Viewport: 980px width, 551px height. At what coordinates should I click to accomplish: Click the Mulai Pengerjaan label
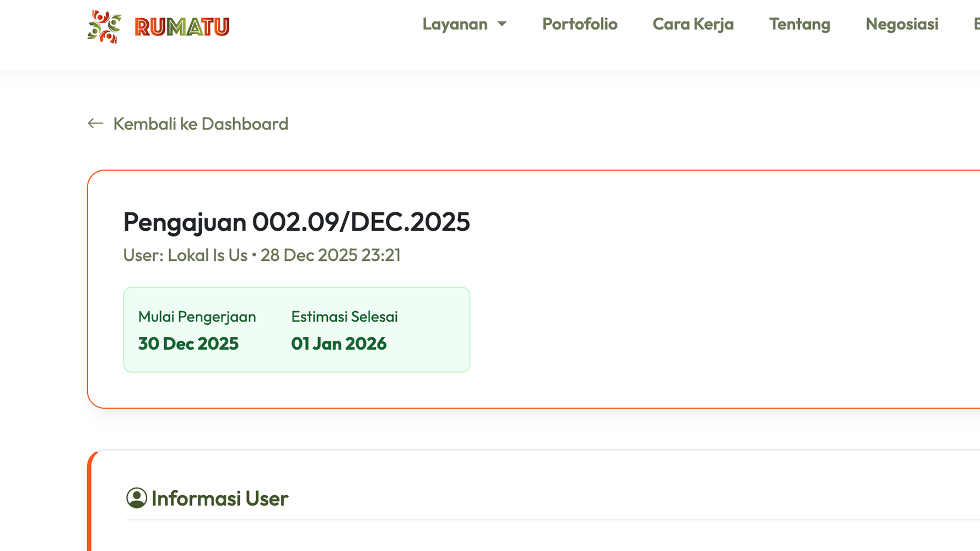pos(197,317)
